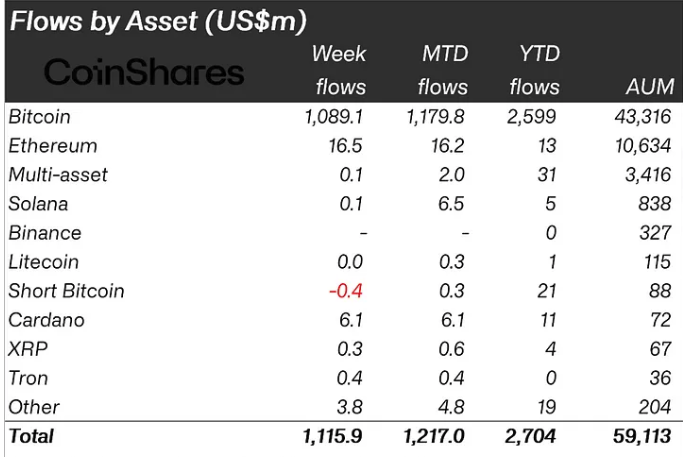Click the Solana row label
683x457 pixels.
pyautogui.click(x=38, y=204)
